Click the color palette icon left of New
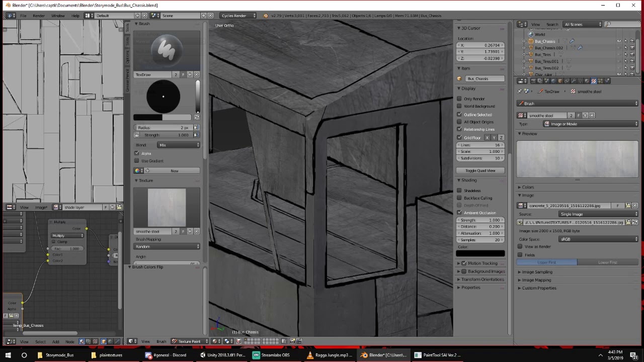Screen dimensions: 644x362 [138, 171]
